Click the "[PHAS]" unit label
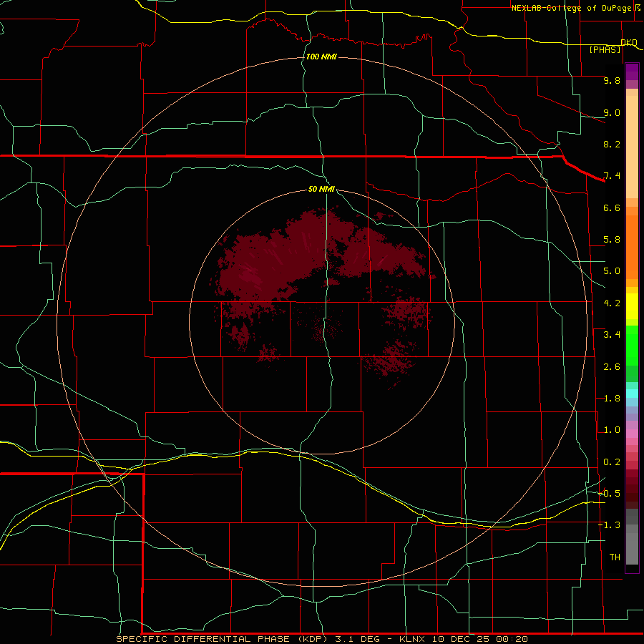Screen dimensions: 644x644 click(605, 50)
